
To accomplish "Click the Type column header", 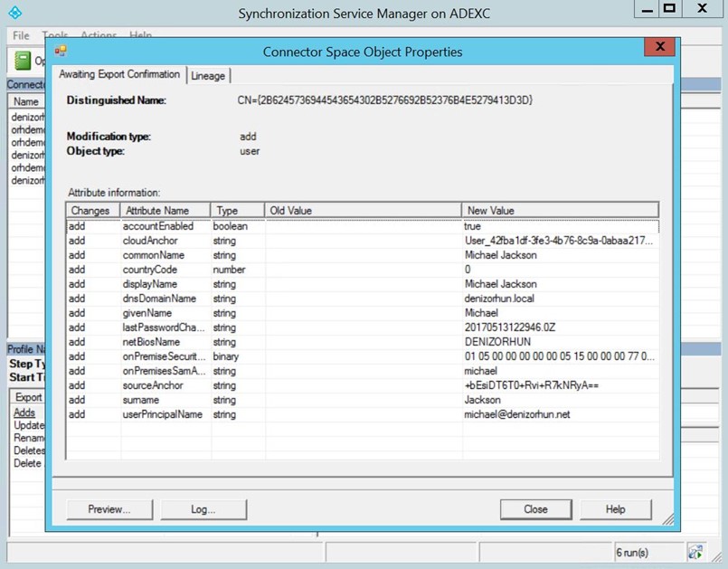I will click(237, 211).
